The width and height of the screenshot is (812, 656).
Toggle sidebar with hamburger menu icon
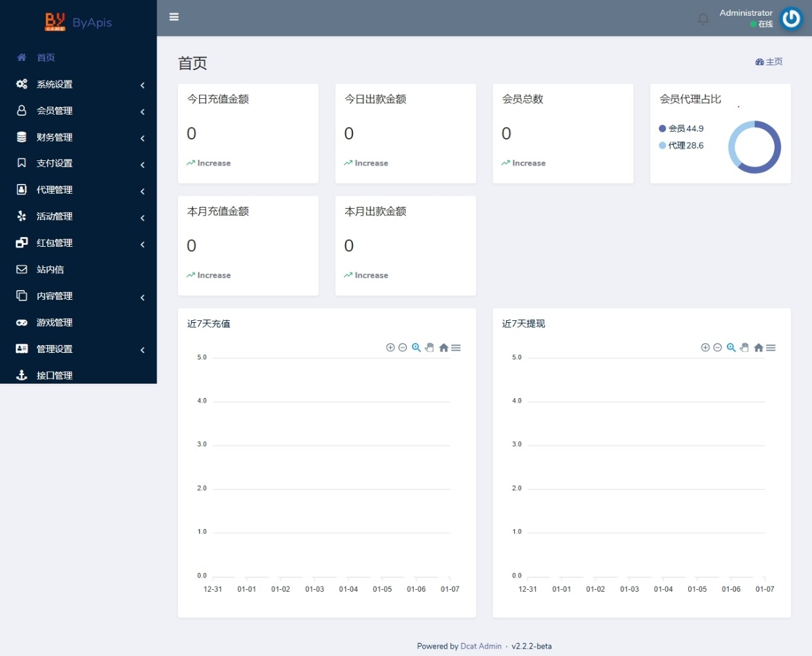pyautogui.click(x=174, y=17)
